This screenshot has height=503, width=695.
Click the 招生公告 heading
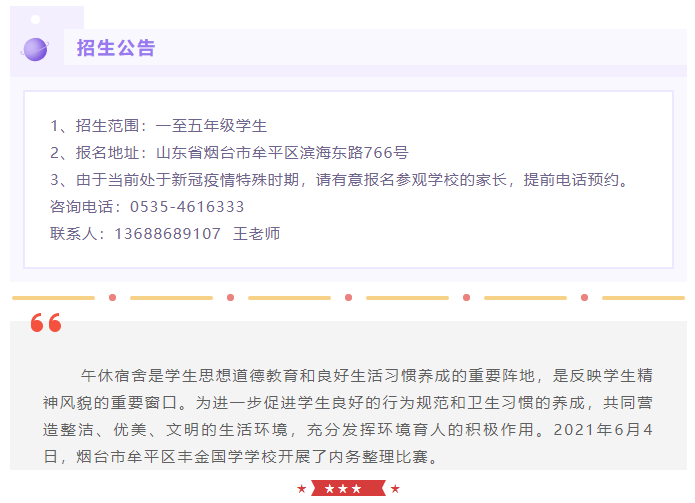click(x=116, y=48)
